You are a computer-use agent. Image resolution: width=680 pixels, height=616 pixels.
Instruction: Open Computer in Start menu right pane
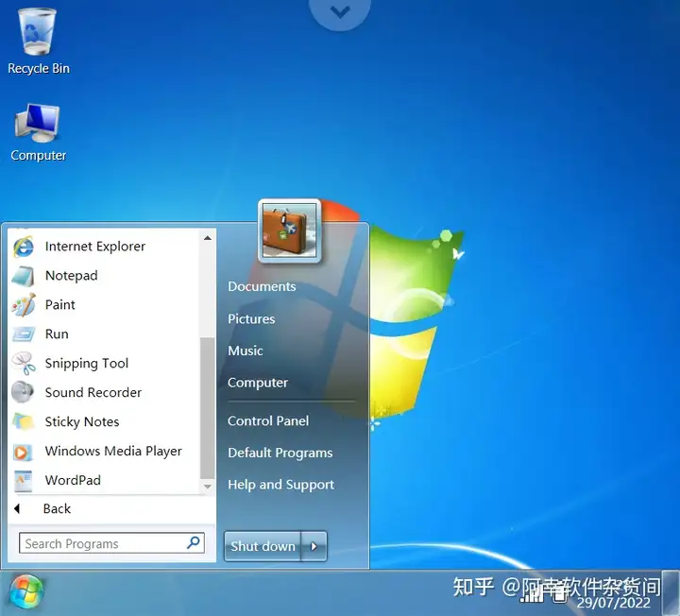coord(258,383)
